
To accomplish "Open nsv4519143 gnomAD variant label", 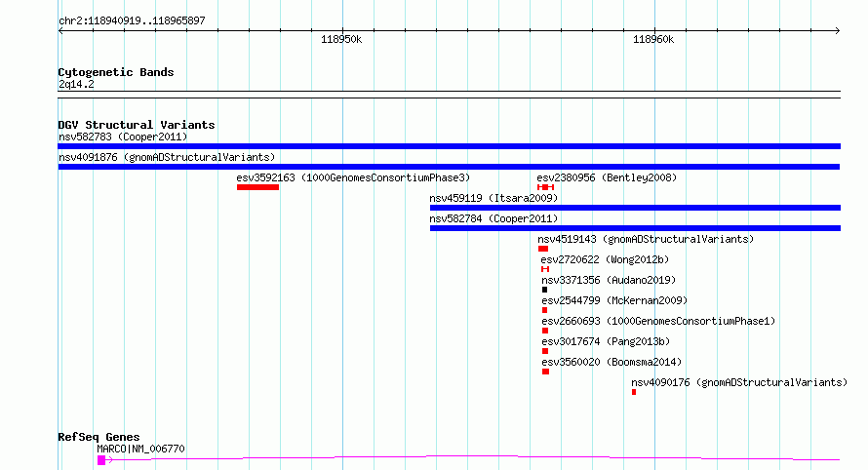I will (x=646, y=239).
